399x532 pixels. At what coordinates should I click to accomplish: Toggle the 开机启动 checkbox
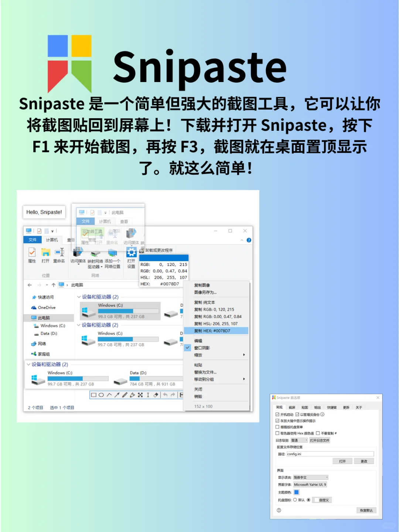[x=277, y=415]
